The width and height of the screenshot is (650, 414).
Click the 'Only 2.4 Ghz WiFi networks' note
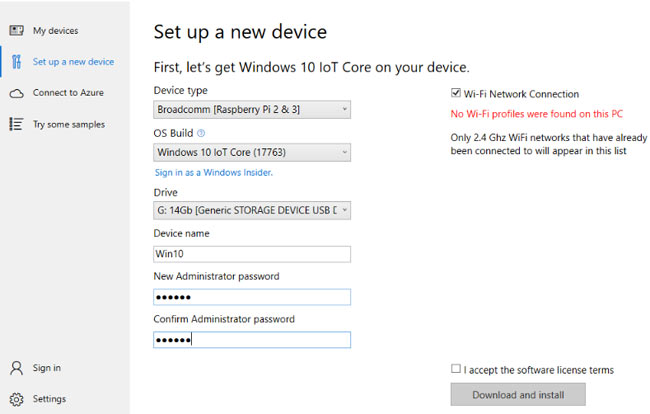tap(549, 144)
